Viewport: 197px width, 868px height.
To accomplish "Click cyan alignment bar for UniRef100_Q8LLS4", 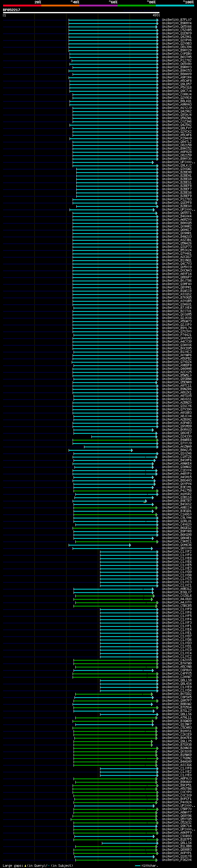I will (x=130, y=843).
